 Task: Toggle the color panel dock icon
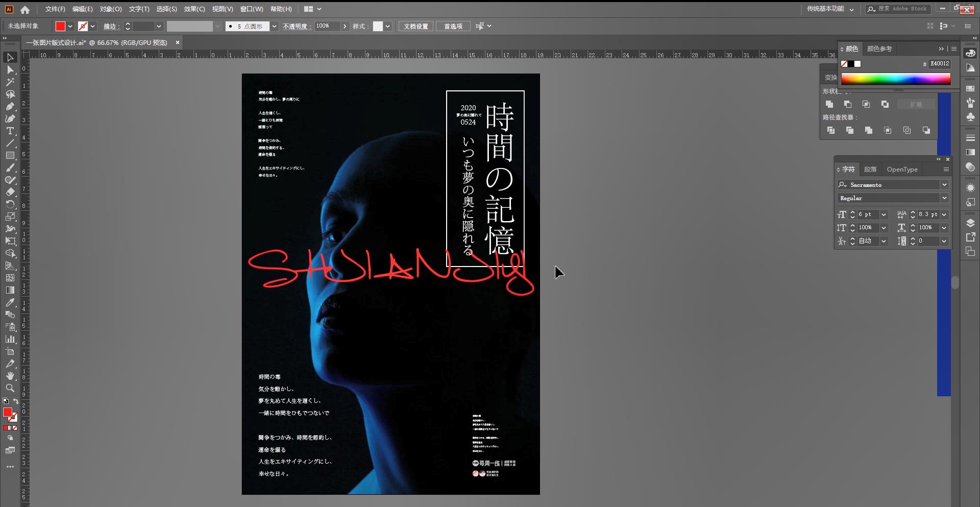(x=970, y=53)
